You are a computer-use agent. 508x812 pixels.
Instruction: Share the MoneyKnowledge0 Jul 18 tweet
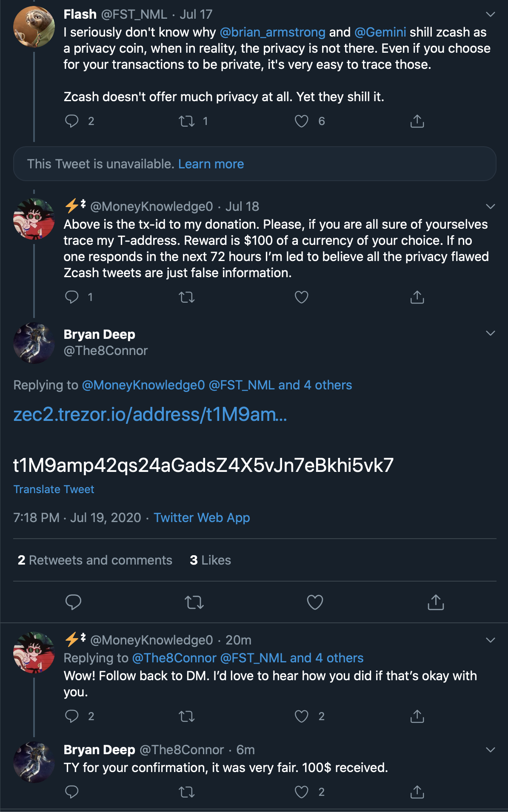pyautogui.click(x=417, y=297)
